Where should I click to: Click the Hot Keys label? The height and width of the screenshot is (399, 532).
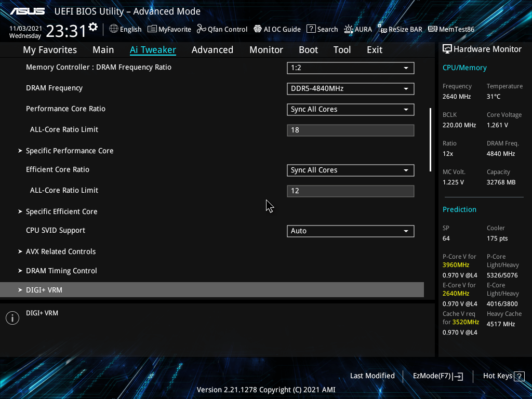coord(497,376)
